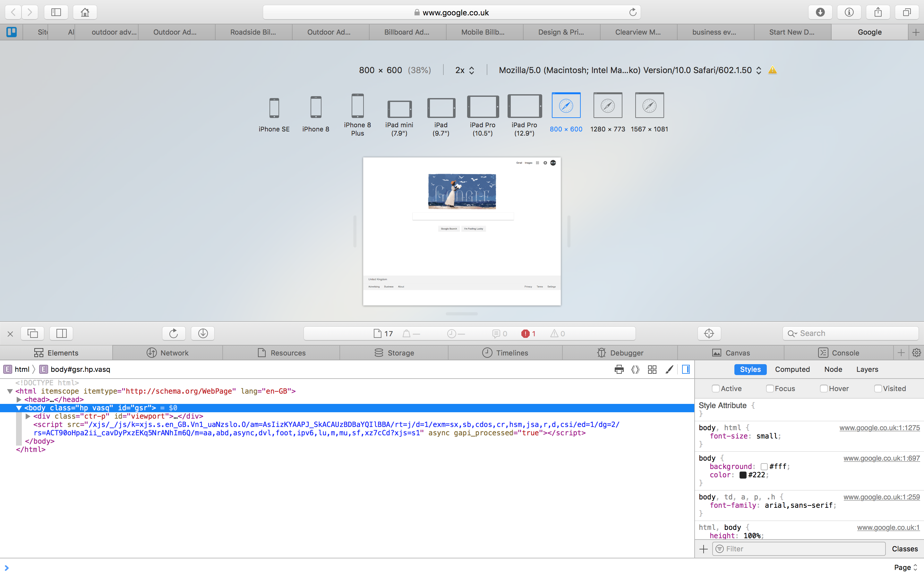Click the compositing borders grid icon
Screen dimensions: 924x577
coord(652,369)
